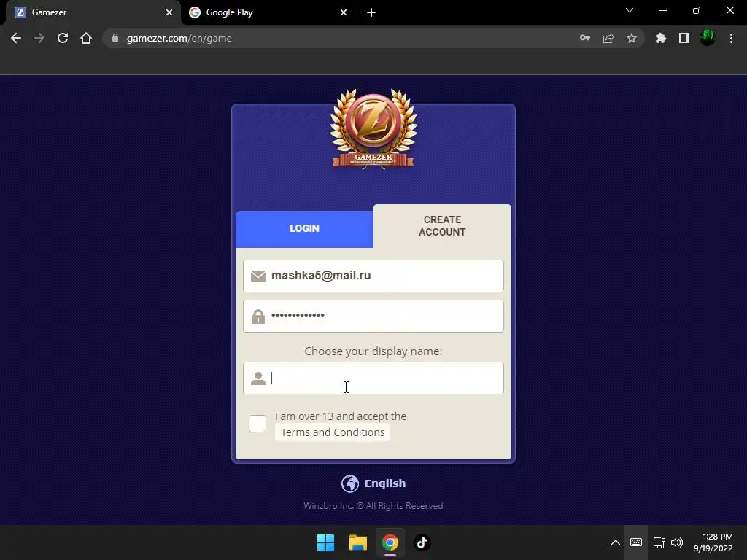Open TikTok from the taskbar

point(422,542)
